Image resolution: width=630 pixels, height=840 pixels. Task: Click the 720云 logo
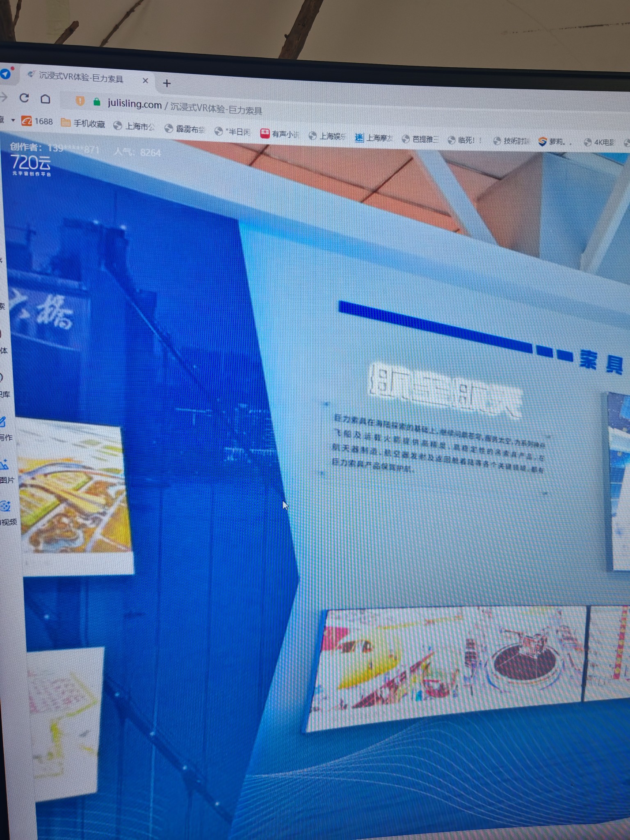31,165
